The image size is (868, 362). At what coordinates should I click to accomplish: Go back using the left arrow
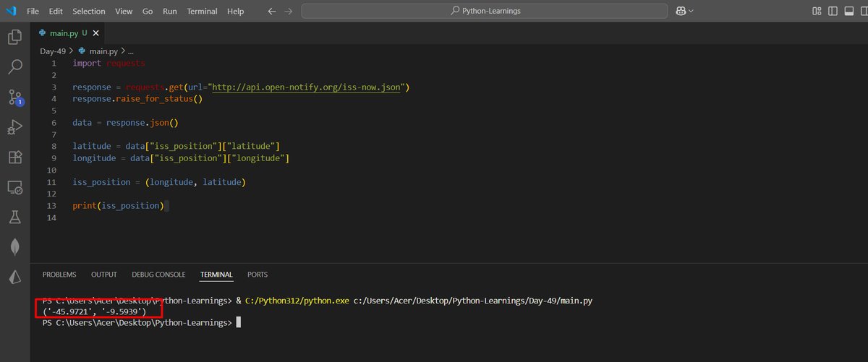pos(272,12)
